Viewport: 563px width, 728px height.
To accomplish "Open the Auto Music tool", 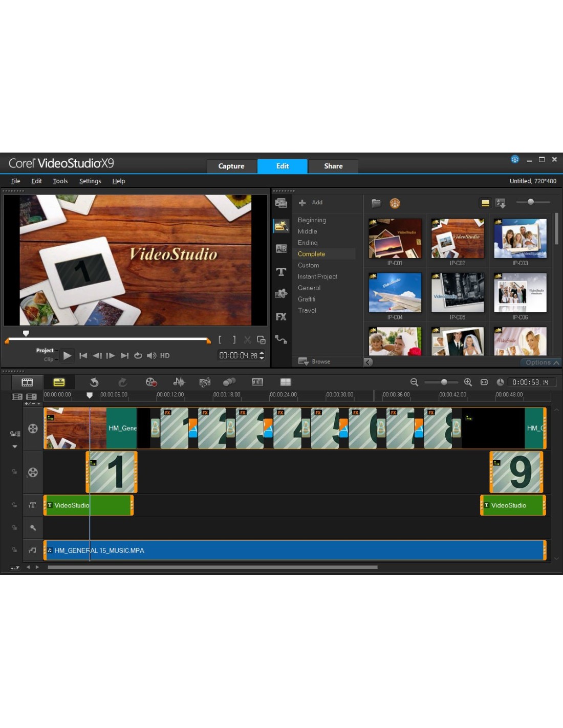I will click(x=205, y=382).
